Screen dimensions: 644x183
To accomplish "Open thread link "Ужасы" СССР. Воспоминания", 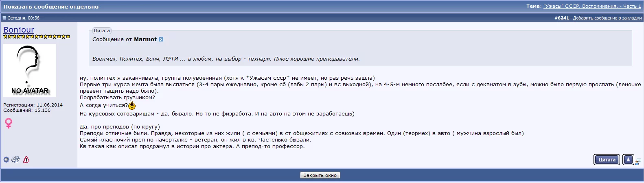I will pyautogui.click(x=592, y=6).
